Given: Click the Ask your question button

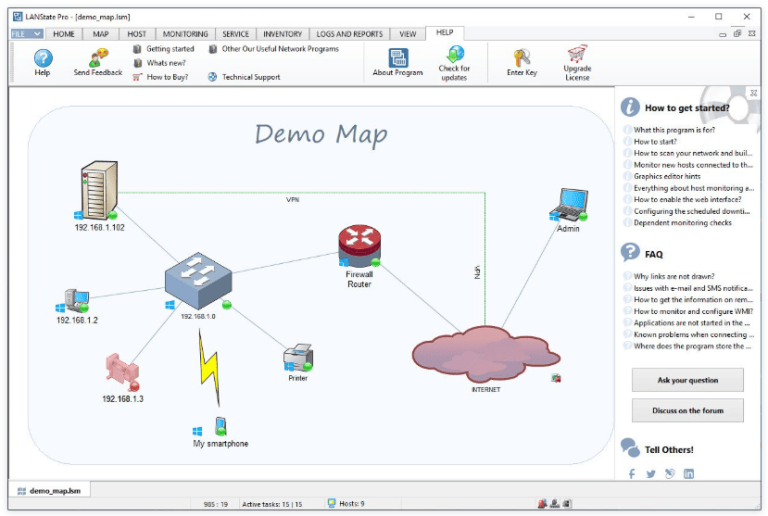Looking at the screenshot, I should click(688, 380).
